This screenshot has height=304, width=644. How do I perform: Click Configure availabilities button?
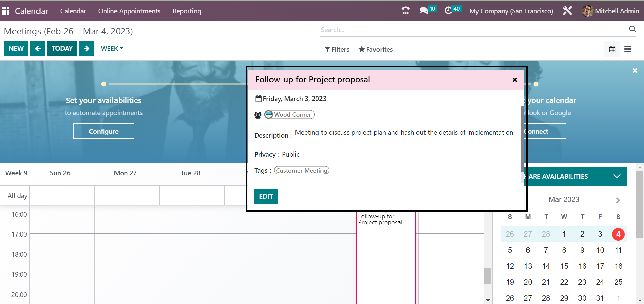(x=104, y=131)
